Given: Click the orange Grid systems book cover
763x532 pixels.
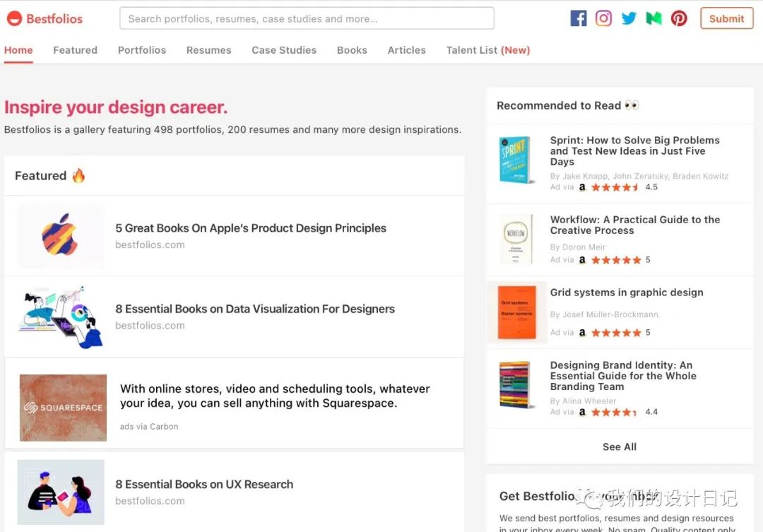Looking at the screenshot, I should (x=516, y=312).
